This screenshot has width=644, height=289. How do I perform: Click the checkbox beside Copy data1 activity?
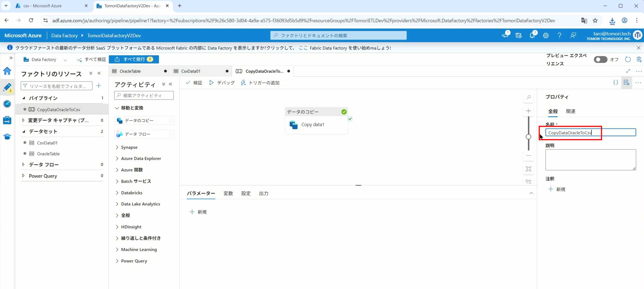point(350,119)
